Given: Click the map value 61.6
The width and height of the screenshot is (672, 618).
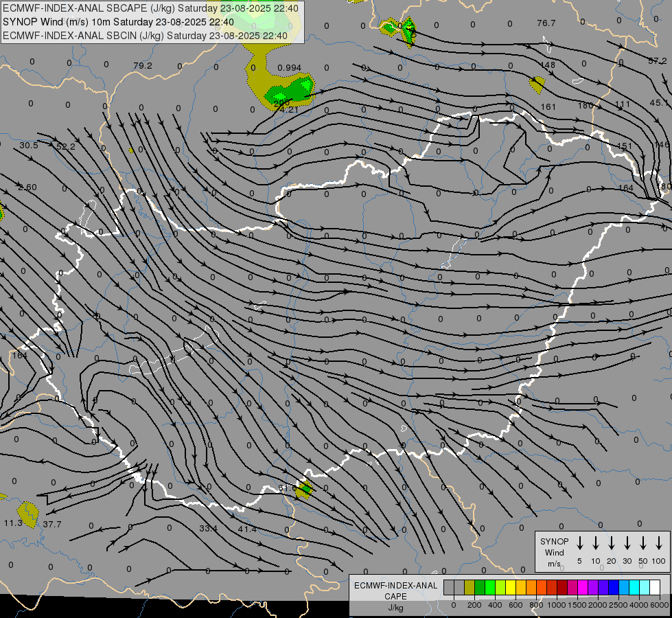Looking at the screenshot, I should [x=287, y=488].
